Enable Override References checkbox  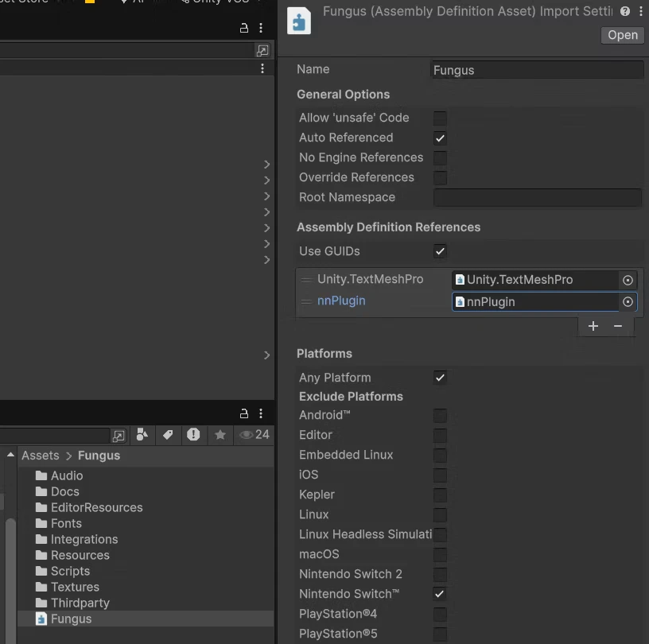click(x=440, y=177)
